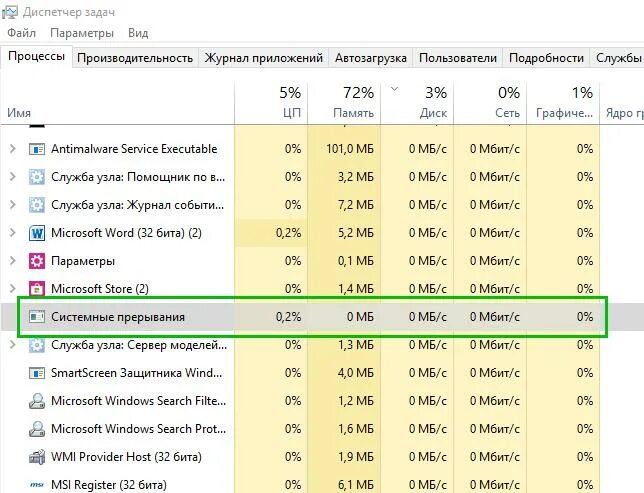The width and height of the screenshot is (644, 493).
Task: Sort by the Сеть column header
Action: click(490, 103)
